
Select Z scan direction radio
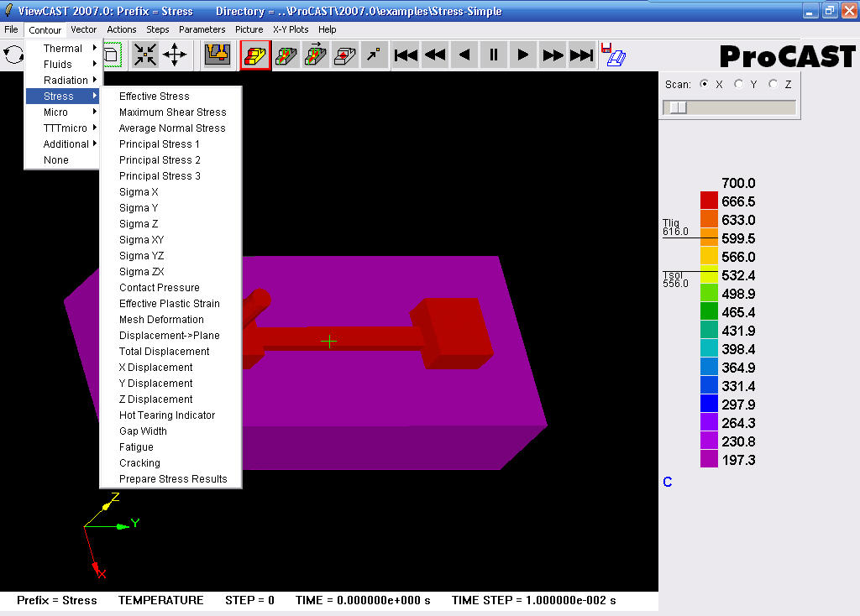[x=773, y=84]
